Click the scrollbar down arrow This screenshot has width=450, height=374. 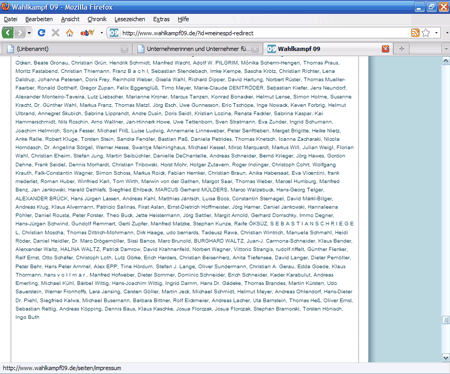tap(446, 358)
